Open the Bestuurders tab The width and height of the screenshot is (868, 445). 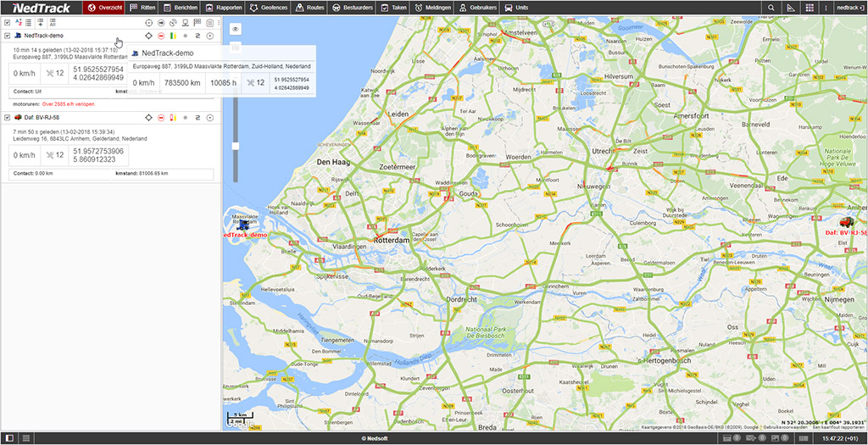(352, 8)
